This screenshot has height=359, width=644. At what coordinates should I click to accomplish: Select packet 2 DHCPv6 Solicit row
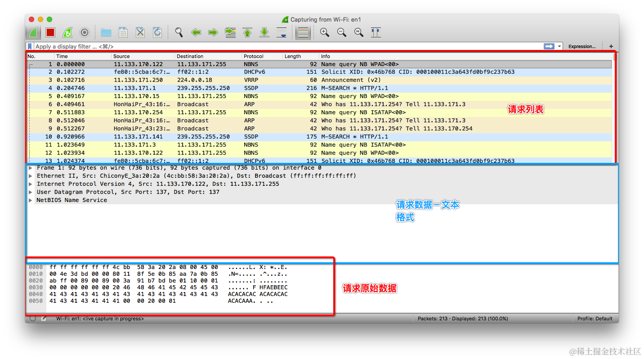click(x=319, y=72)
